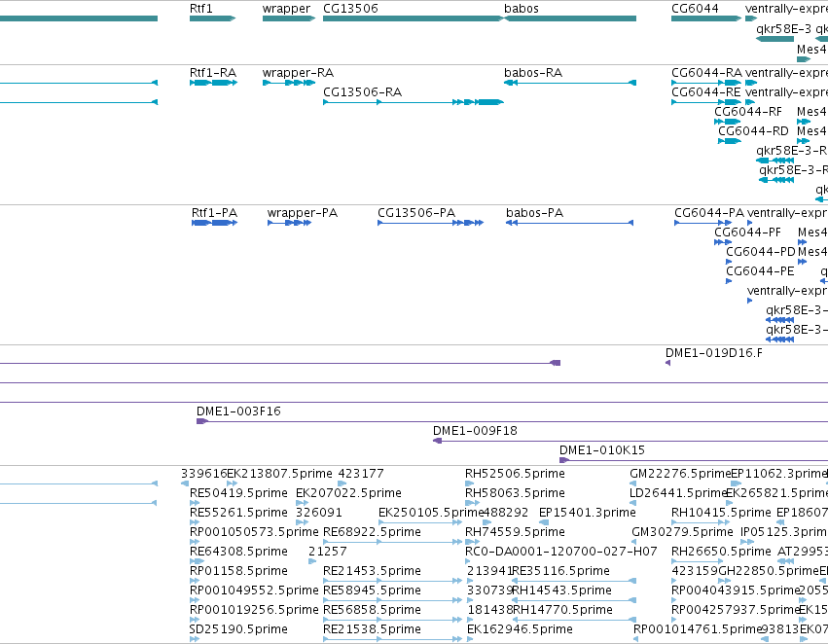Viewport: 828px width, 644px height.
Task: Click the RP01158.5prime EST label
Action: click(238, 571)
